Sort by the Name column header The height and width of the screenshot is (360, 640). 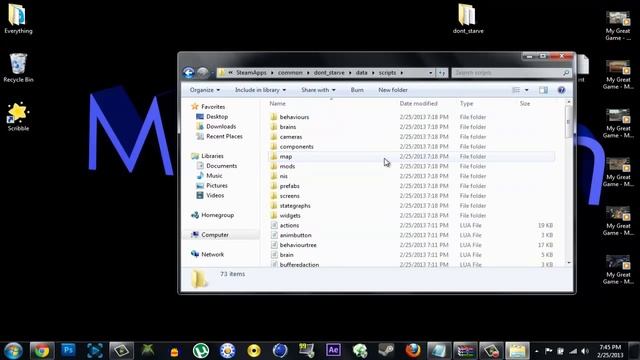(278, 104)
